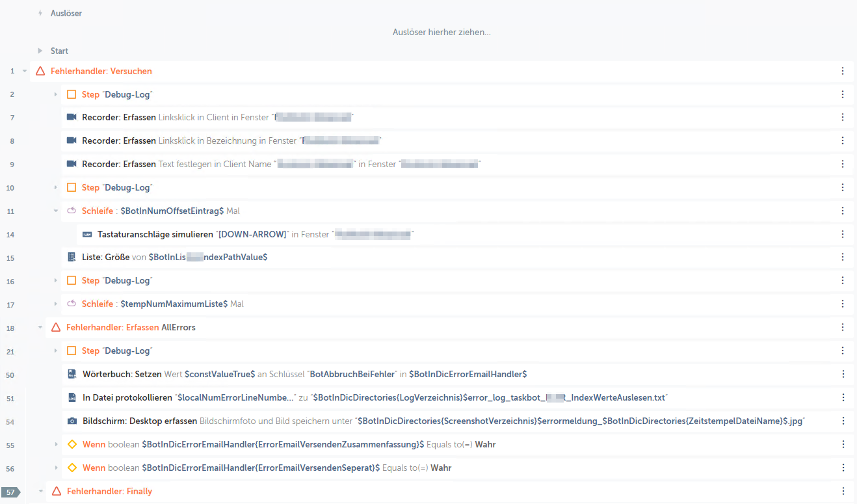Click the warning triangle for Fehlerhandler: Versuchen
This screenshot has height=504, width=857.
click(x=40, y=71)
